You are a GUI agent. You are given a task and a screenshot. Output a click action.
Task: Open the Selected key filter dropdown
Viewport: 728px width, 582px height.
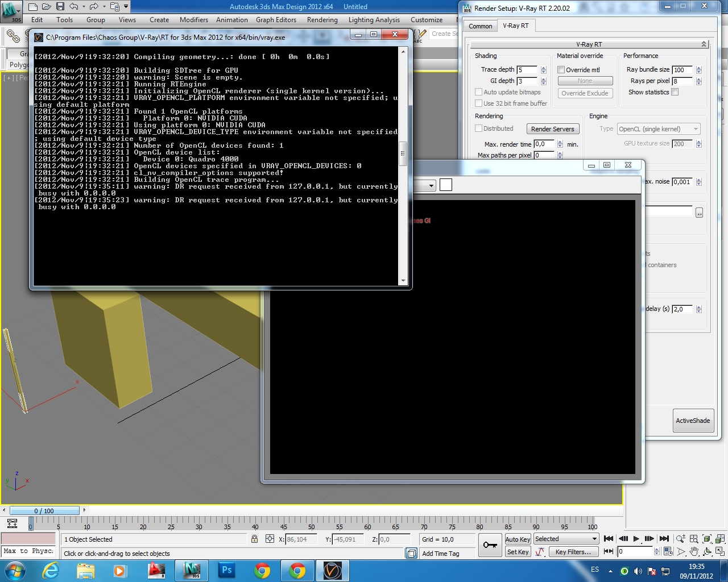tap(566, 539)
